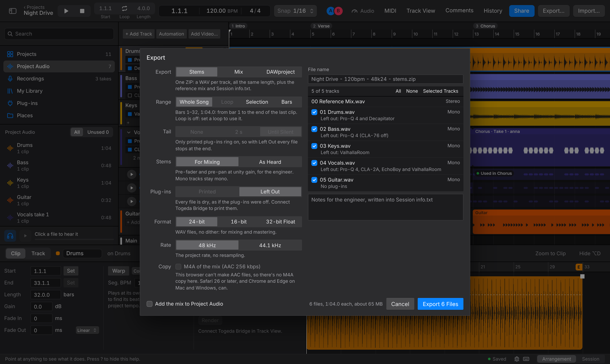Open the Linear fade curve dropdown

pos(87,330)
